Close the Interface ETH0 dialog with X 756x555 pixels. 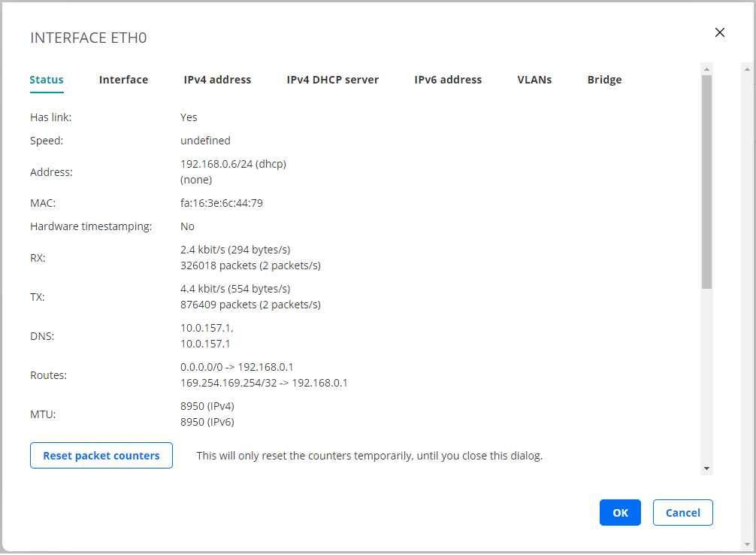click(719, 32)
